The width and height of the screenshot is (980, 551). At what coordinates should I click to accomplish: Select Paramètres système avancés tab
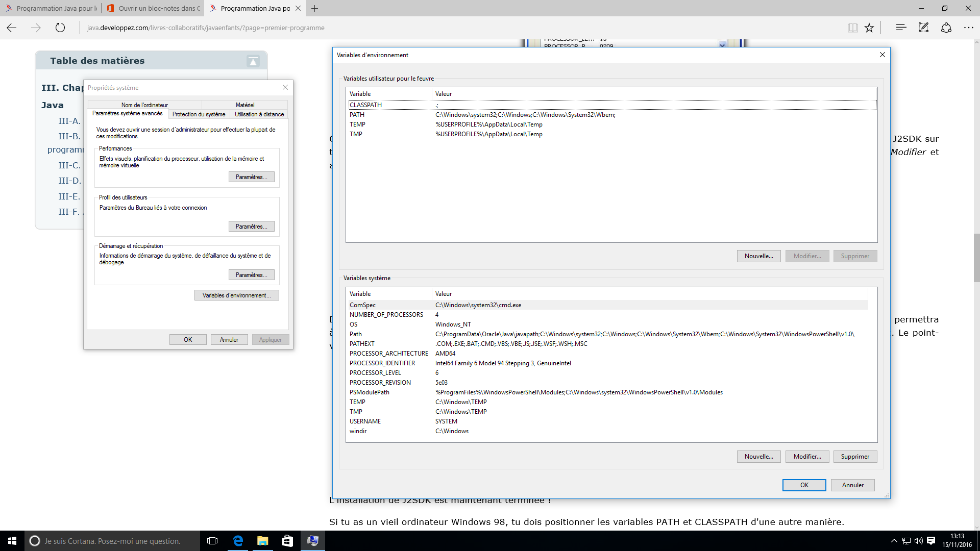coord(127,113)
